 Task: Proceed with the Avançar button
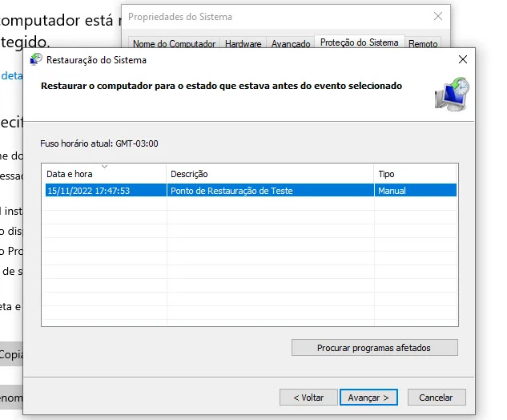point(368,398)
